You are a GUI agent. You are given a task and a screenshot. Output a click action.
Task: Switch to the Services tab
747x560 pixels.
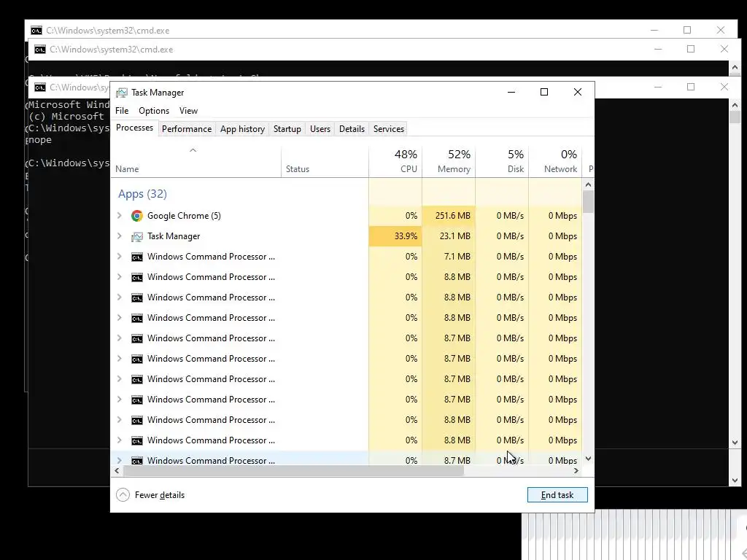tap(389, 129)
